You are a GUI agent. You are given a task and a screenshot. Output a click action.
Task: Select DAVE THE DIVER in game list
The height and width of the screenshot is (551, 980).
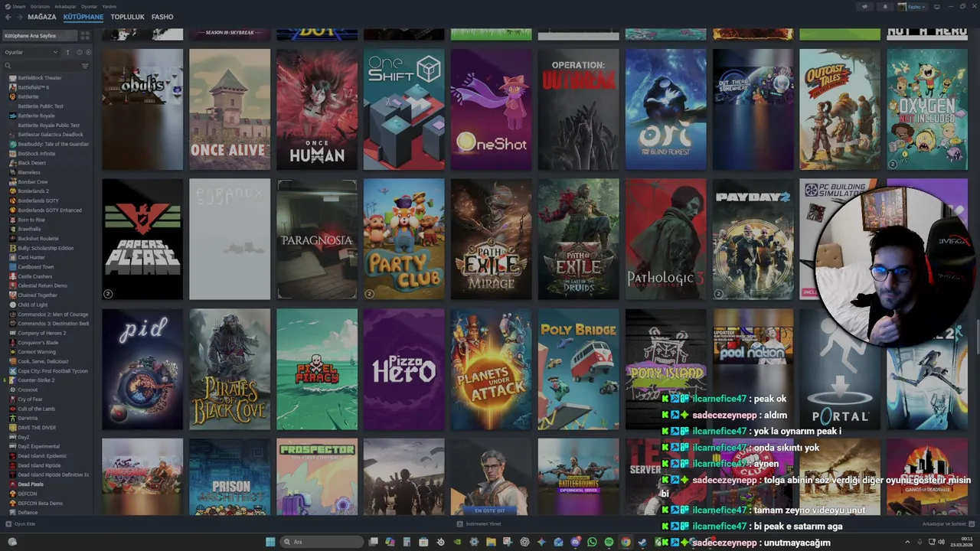[x=38, y=428]
